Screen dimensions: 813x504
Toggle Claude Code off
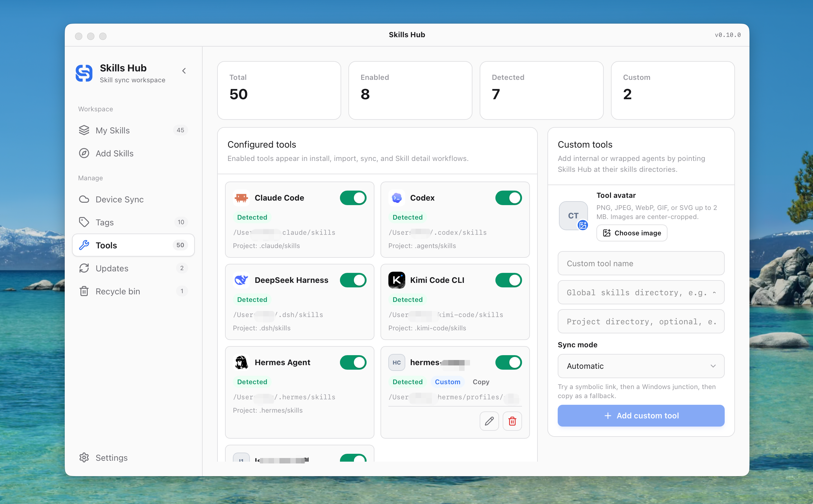353,198
